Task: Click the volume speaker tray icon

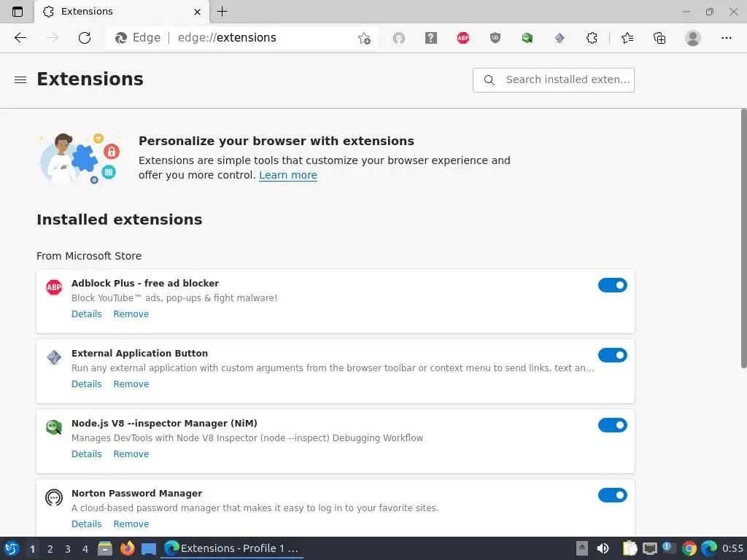Action: pos(603,548)
